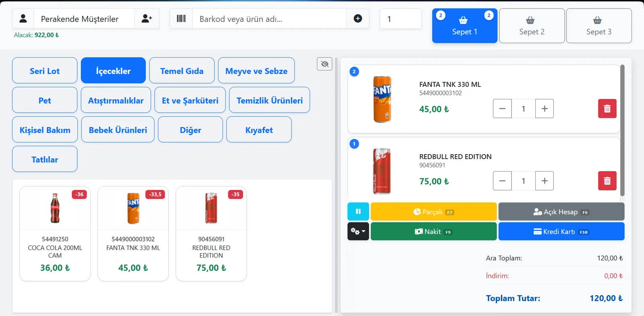Screen dimensions: 644x316
Task: Increase FANTA TNK 330 ML quantity
Action: click(x=545, y=109)
